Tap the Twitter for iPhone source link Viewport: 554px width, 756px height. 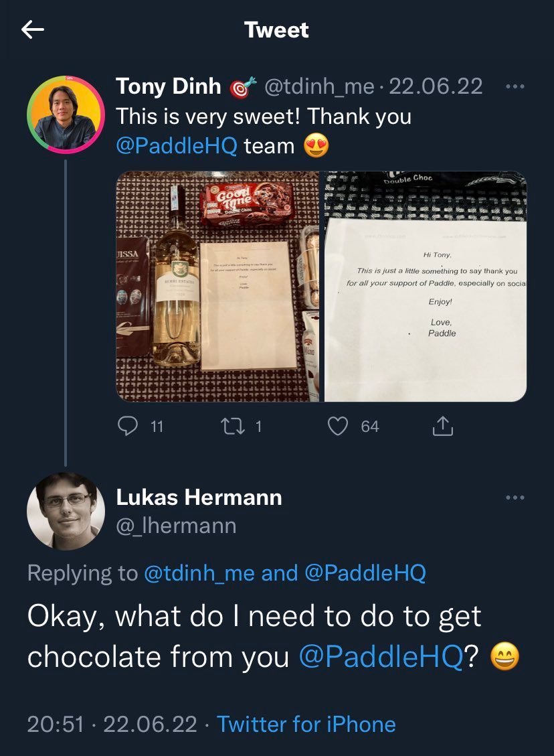306,724
